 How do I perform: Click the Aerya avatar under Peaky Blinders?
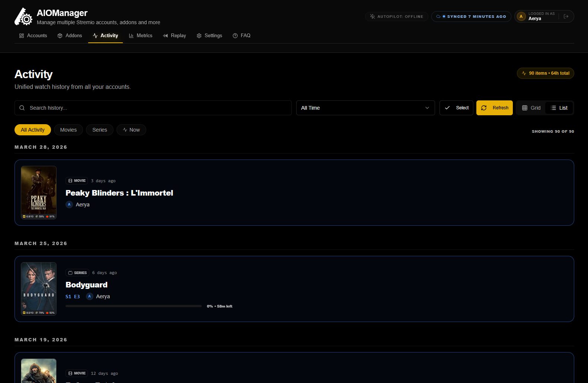click(x=69, y=205)
